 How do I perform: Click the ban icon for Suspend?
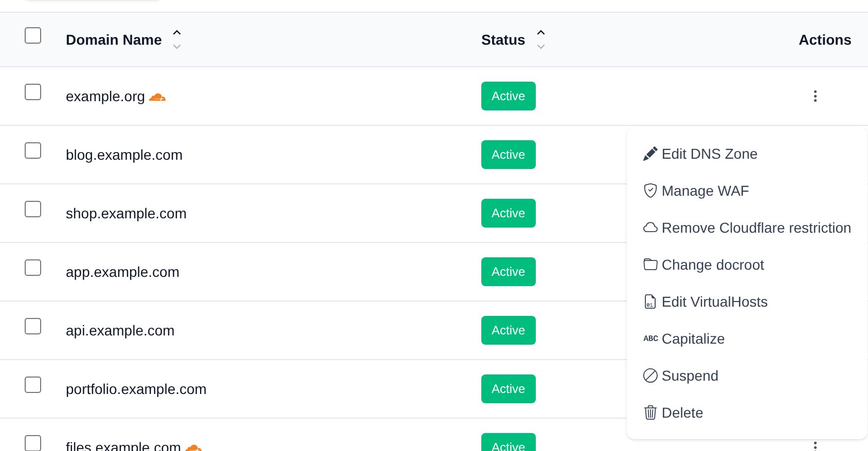tap(650, 375)
